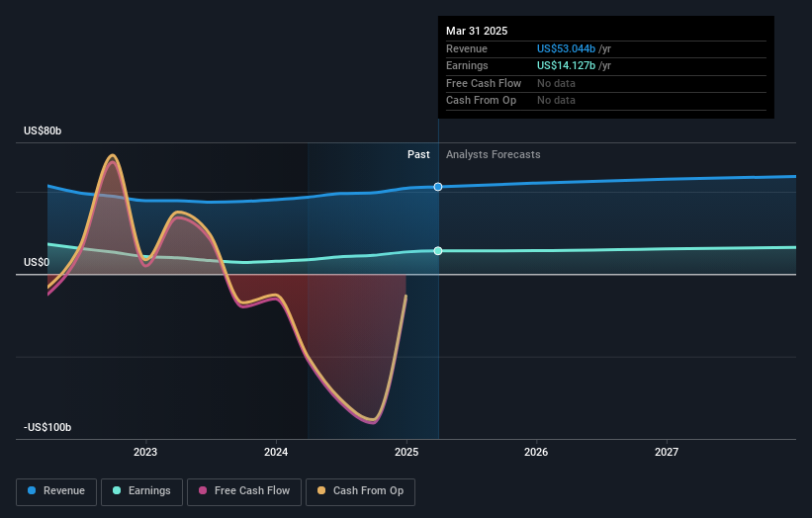
Task: Click No data next to Cash From Op
Action: [556, 101]
